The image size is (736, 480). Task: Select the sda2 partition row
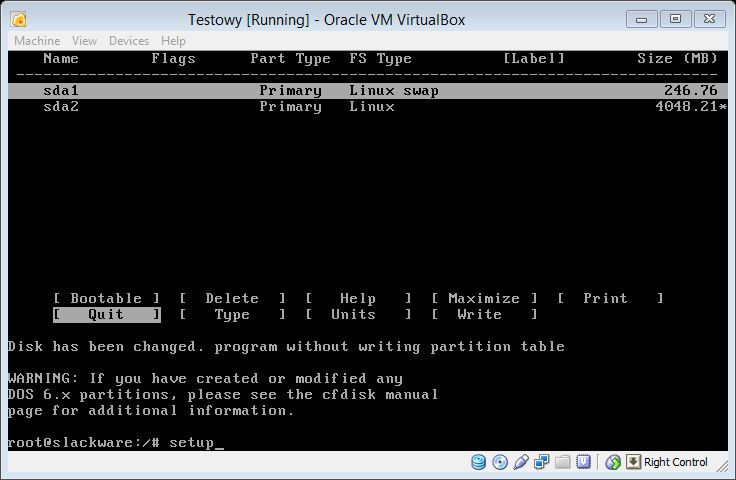368,107
